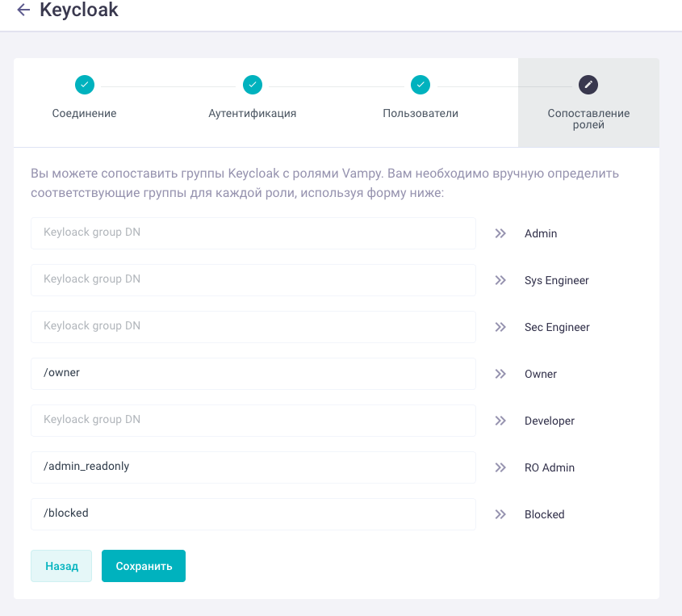This screenshot has height=616, width=682.
Task: Switch to the Пользователи step
Action: click(x=420, y=113)
